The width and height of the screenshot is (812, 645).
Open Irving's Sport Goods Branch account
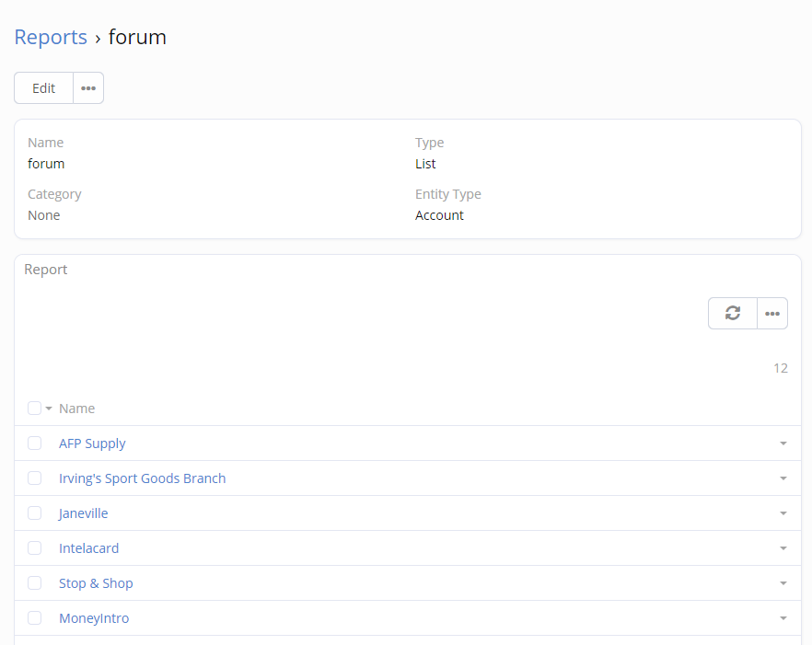pyautogui.click(x=142, y=478)
